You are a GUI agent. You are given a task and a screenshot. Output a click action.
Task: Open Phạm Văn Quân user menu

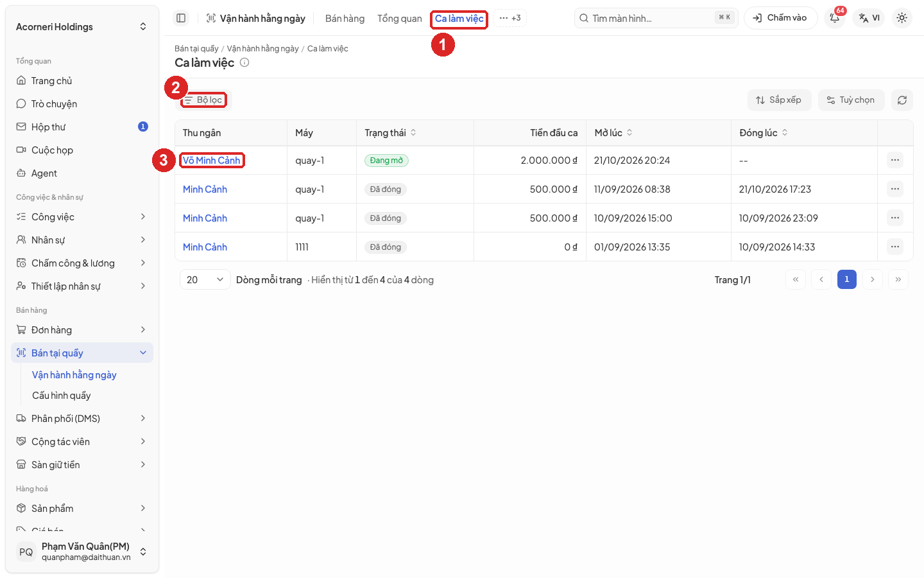point(82,552)
